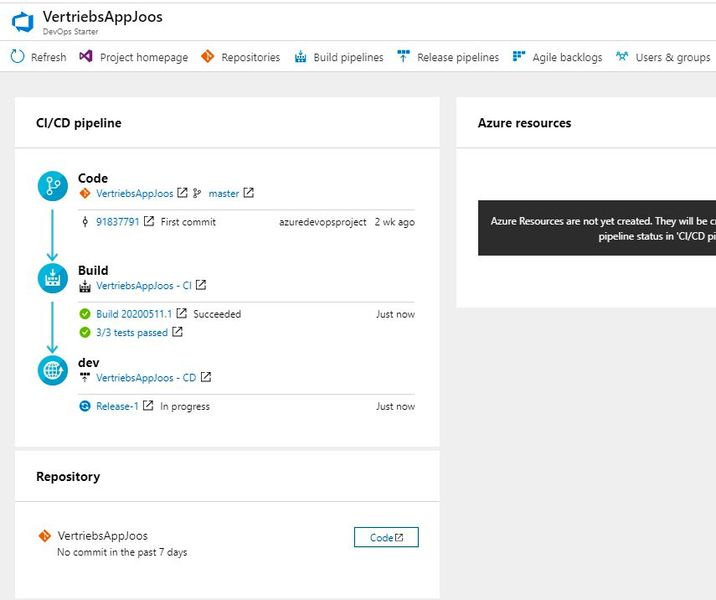This screenshot has width=716, height=600.
Task: Click blue in-progress icon for Release-1
Action: pos(85,406)
